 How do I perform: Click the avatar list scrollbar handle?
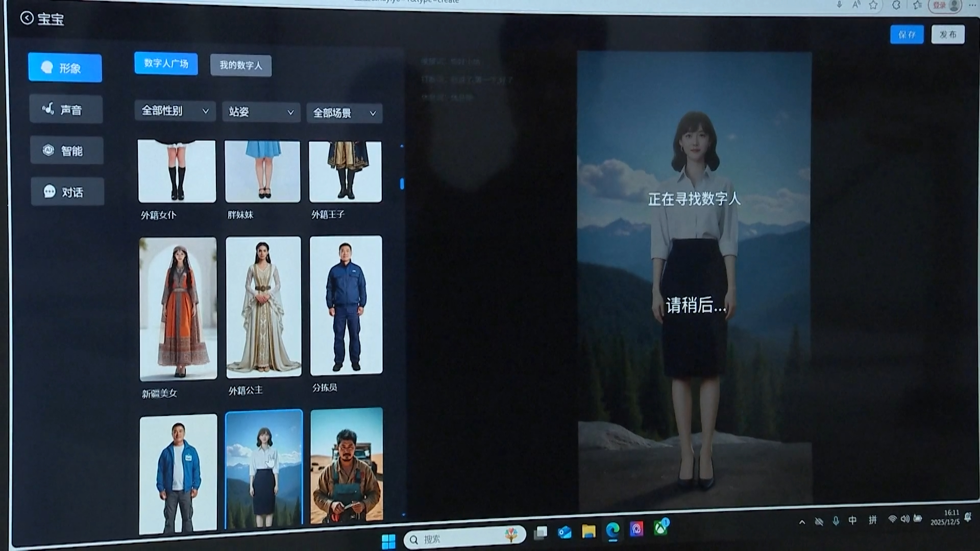[402, 184]
